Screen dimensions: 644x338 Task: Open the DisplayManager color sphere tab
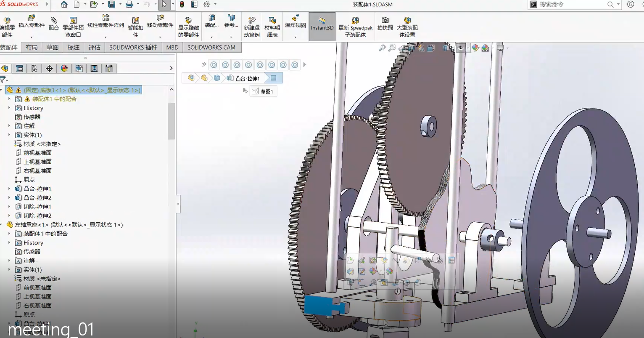(x=64, y=69)
